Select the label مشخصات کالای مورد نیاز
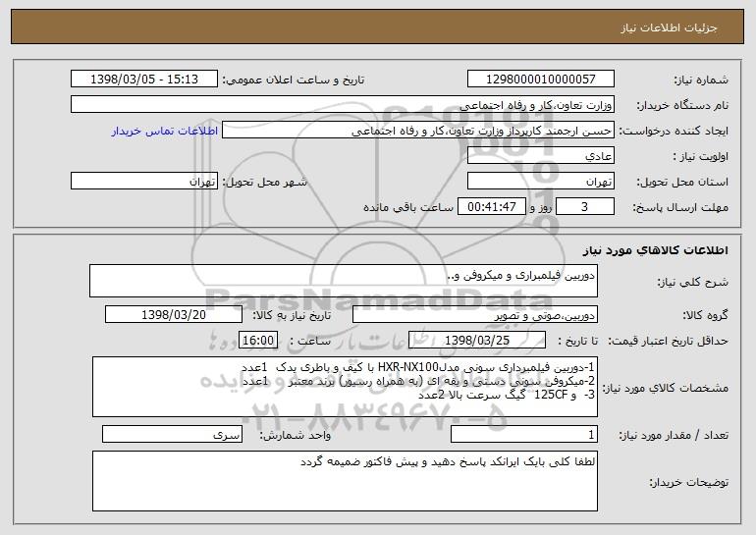The image size is (756, 535). point(666,388)
